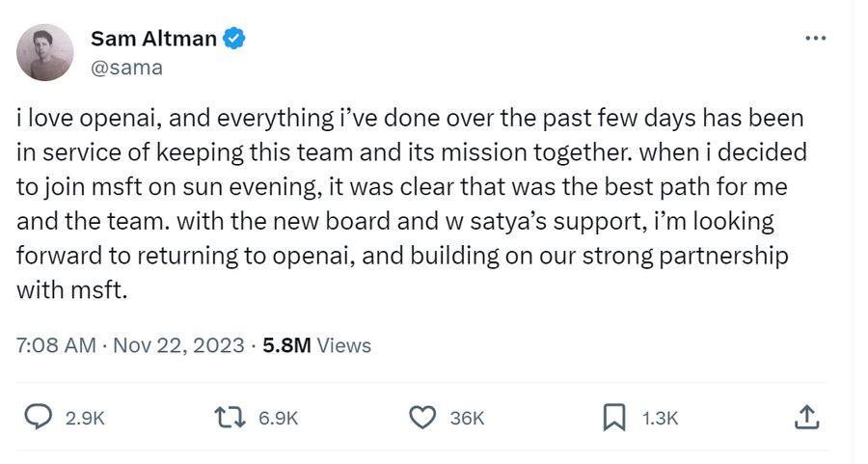Click the 36K likes count
Screen dimensions: 868x464
pos(467,418)
